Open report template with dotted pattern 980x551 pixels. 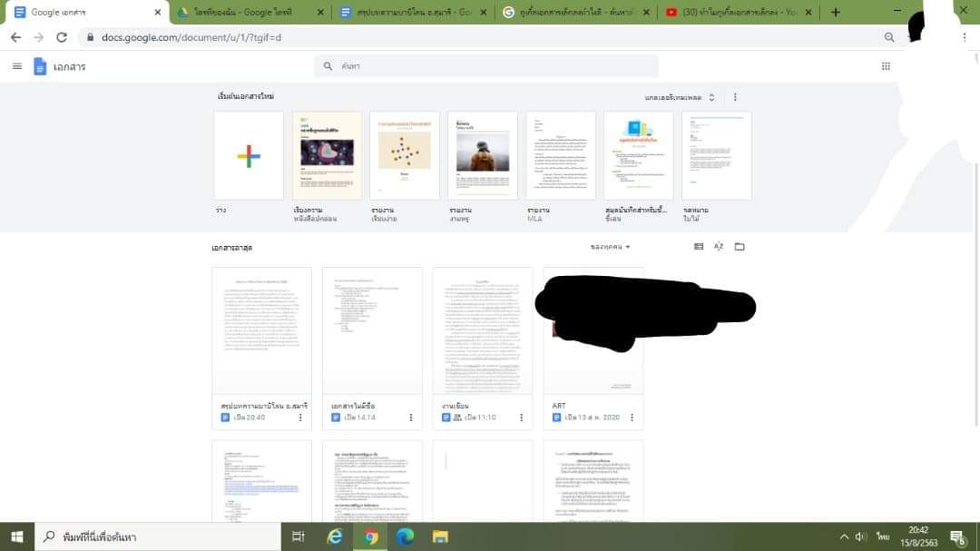click(405, 156)
